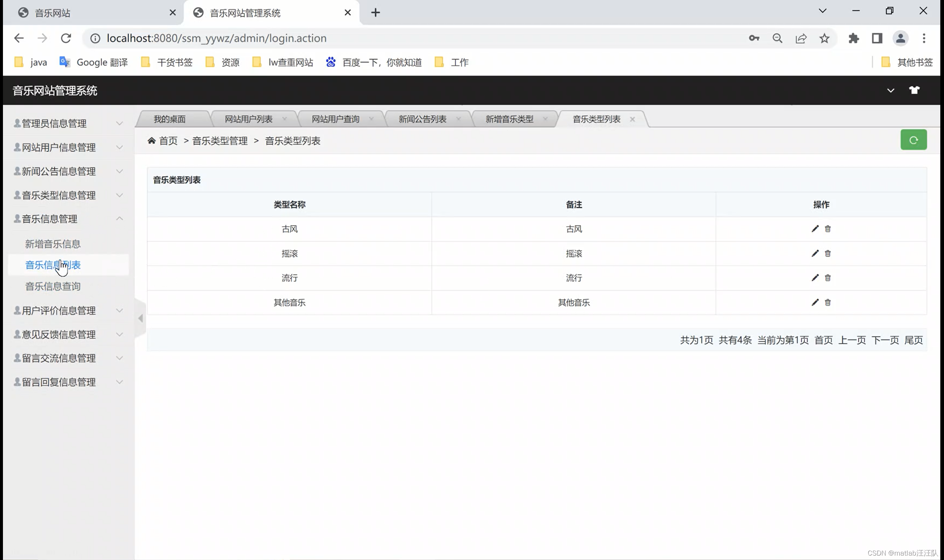Go to 下一页 in pagination
Screen dimensions: 944x560
coord(885,340)
